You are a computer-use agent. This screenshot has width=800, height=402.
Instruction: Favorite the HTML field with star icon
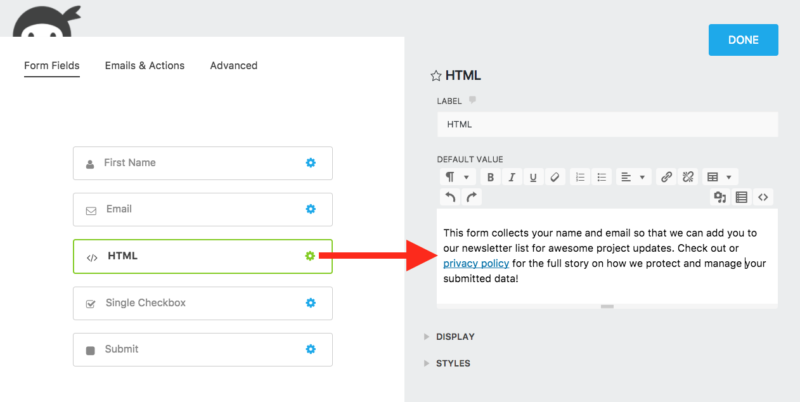[436, 76]
